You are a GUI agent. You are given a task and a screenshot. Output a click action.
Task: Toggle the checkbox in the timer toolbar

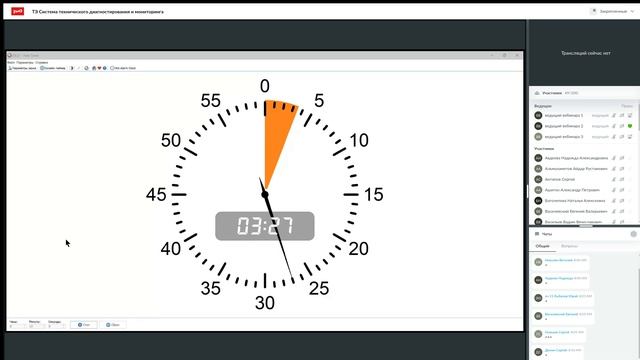(112, 68)
